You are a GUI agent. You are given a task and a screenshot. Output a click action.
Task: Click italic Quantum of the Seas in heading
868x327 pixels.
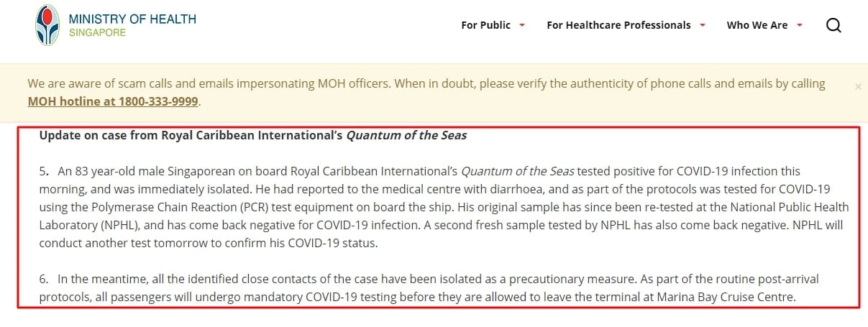(x=407, y=135)
